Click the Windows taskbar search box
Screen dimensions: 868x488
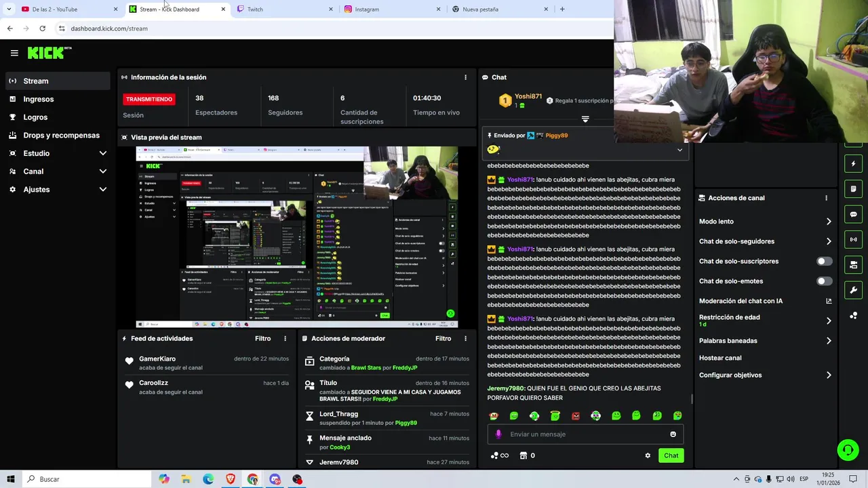pyautogui.click(x=86, y=479)
